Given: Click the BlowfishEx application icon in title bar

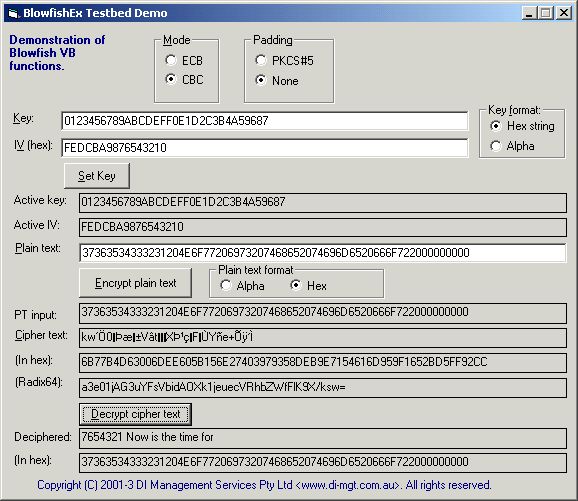Looking at the screenshot, I should (x=13, y=14).
